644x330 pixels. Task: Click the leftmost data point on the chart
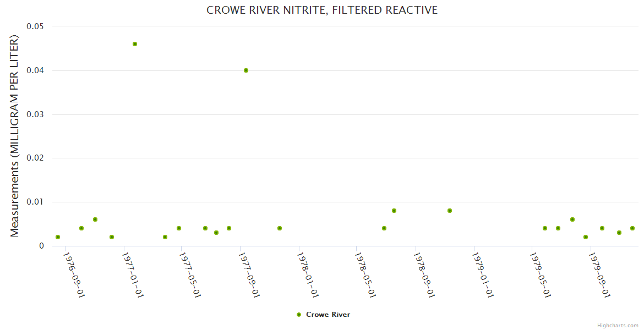pyautogui.click(x=58, y=237)
